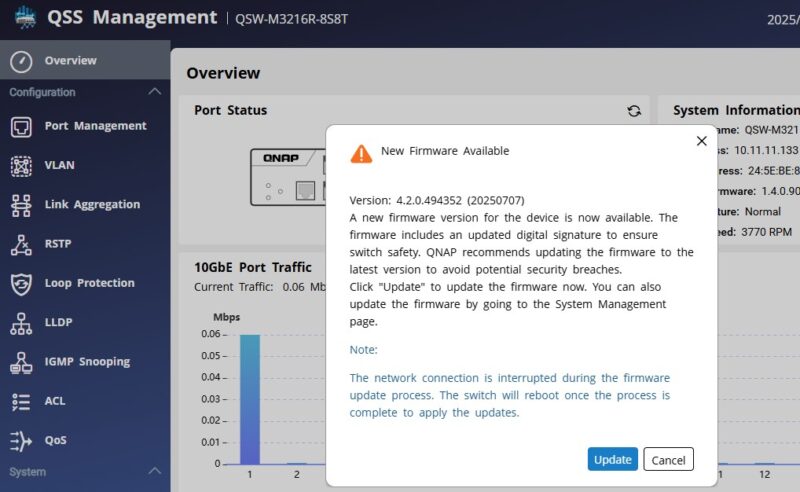The image size is (800, 492).
Task: Refresh the Port Status panel
Action: [634, 111]
